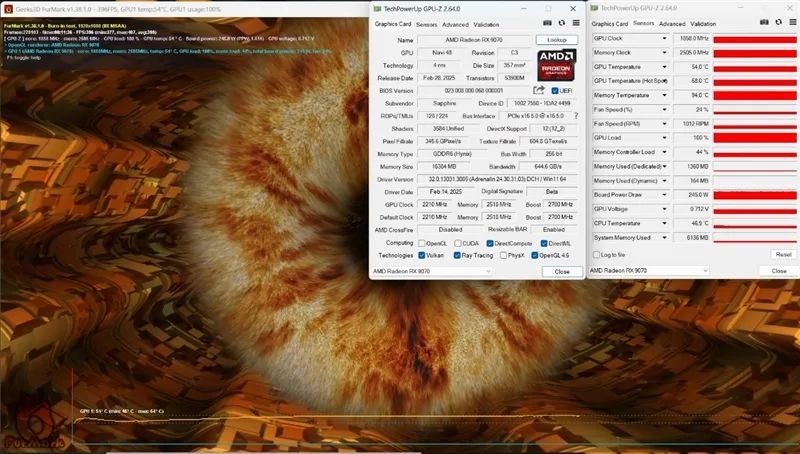Screen dimensions: 800x454
Task: Switch to the Graphics Card tab in the Sensors window
Action: coord(610,24)
